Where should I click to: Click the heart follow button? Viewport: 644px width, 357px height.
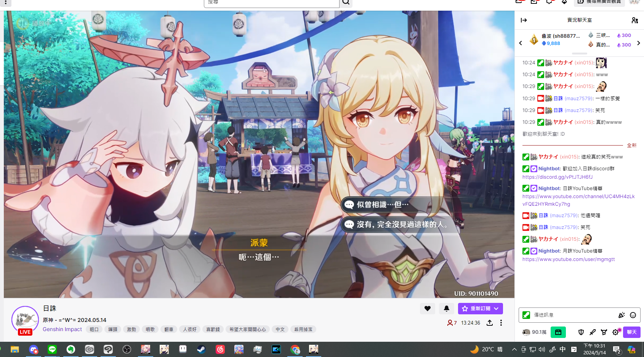(428, 309)
